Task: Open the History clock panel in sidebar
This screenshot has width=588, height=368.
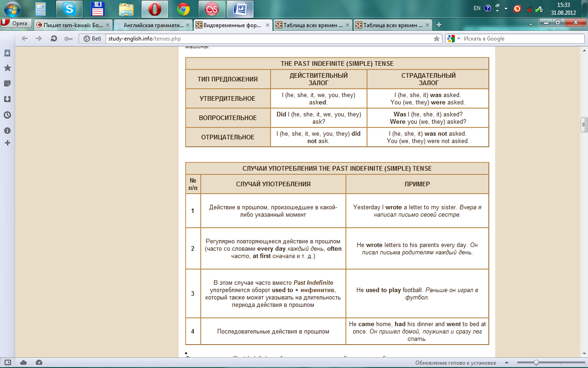Action: point(7,115)
